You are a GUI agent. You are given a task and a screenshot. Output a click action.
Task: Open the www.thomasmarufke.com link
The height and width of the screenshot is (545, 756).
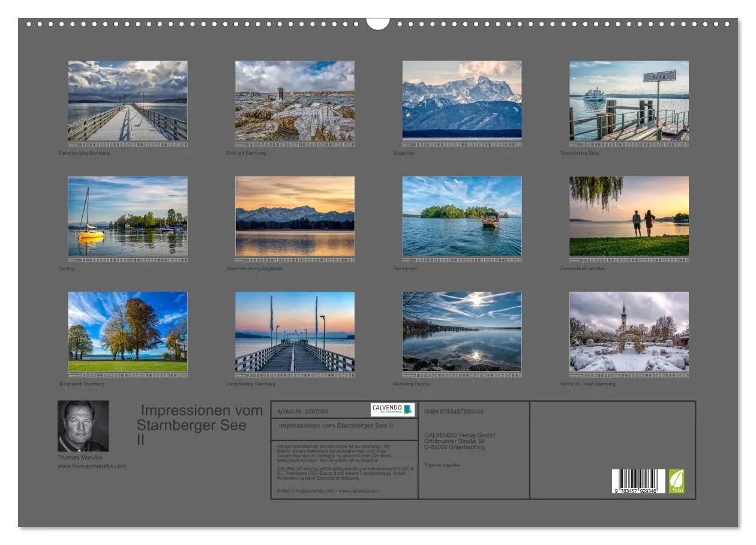[92, 466]
